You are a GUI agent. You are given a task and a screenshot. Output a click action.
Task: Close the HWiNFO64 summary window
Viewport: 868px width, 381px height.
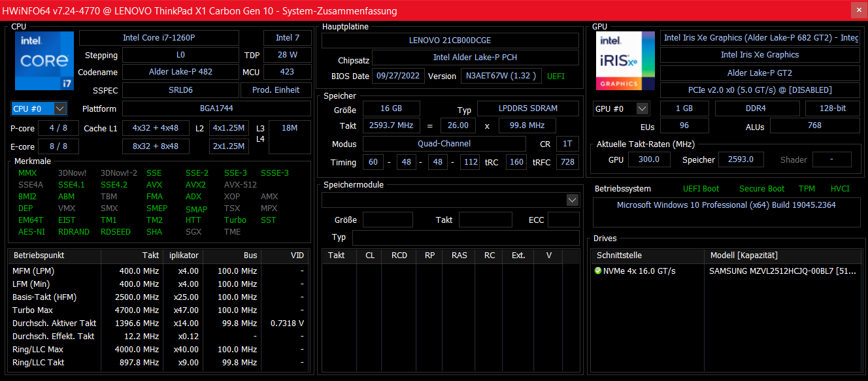(x=858, y=10)
